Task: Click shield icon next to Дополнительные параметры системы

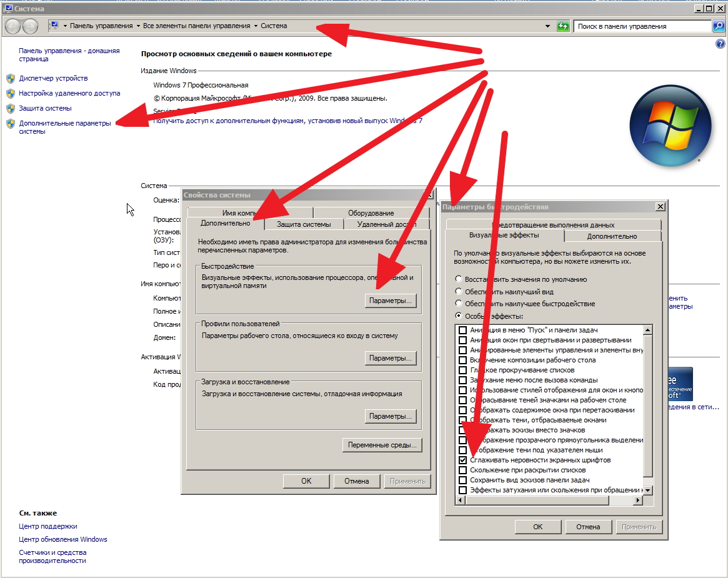Action: point(11,124)
